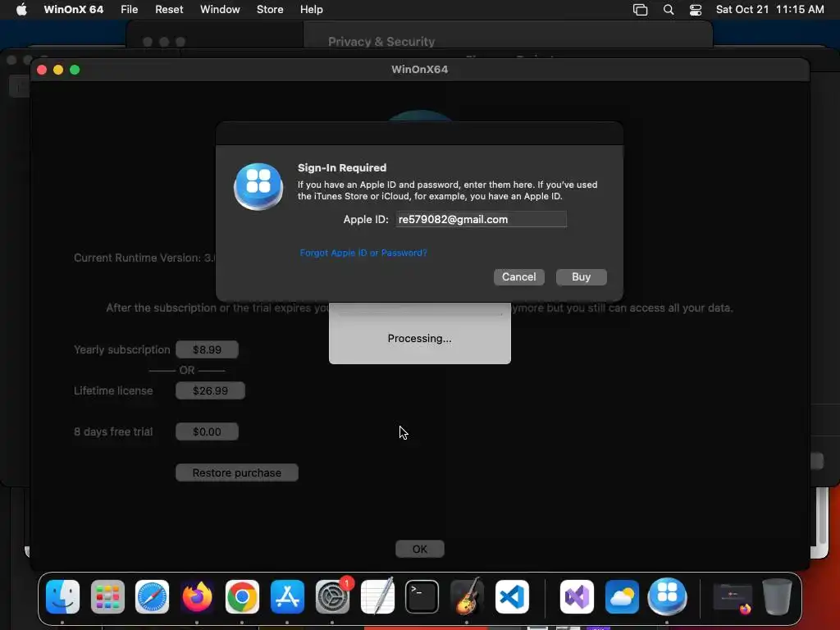
Task: Open the Window menu
Action: (x=220, y=9)
